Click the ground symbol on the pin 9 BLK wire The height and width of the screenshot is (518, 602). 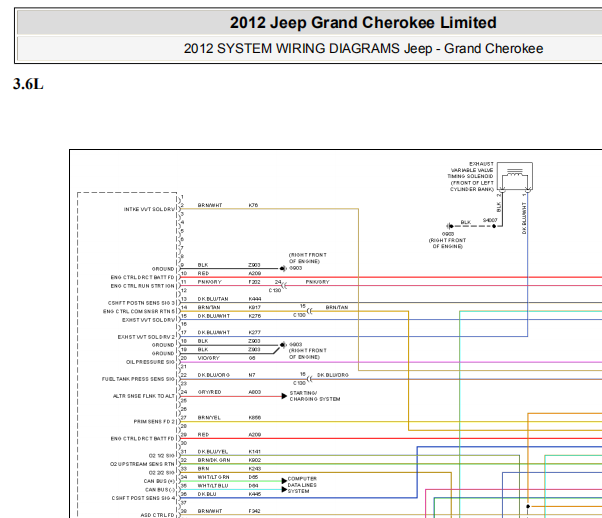[x=283, y=268]
